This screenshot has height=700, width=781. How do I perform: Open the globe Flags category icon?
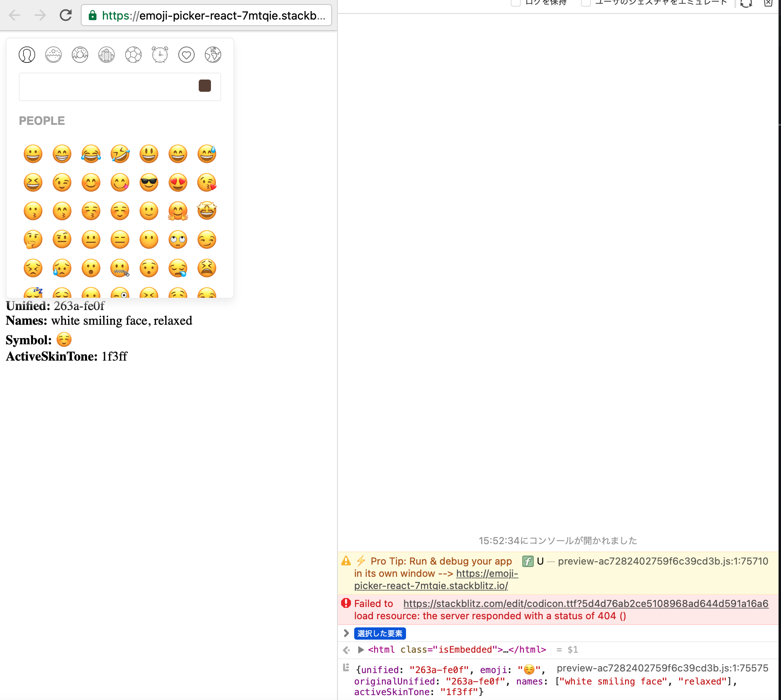pyautogui.click(x=213, y=54)
